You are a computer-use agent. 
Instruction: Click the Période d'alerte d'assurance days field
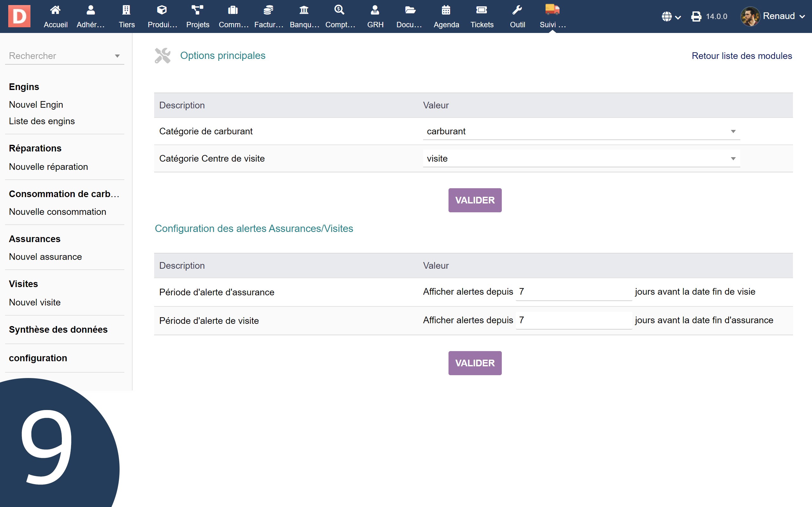pyautogui.click(x=573, y=292)
